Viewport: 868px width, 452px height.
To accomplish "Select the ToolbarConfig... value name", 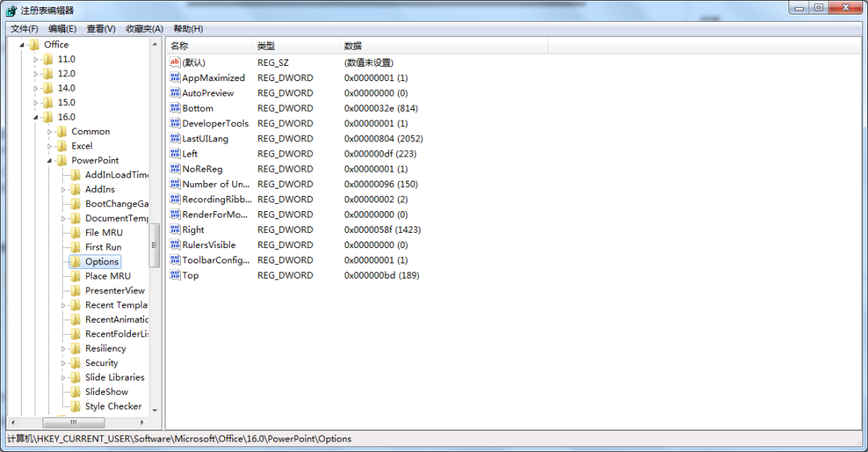I will (216, 260).
